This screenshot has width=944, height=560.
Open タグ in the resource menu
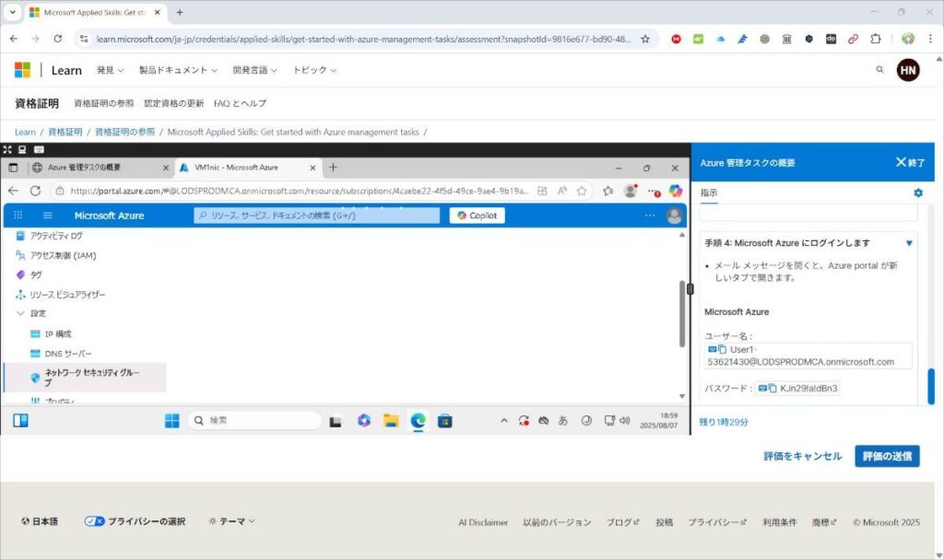(x=29, y=274)
